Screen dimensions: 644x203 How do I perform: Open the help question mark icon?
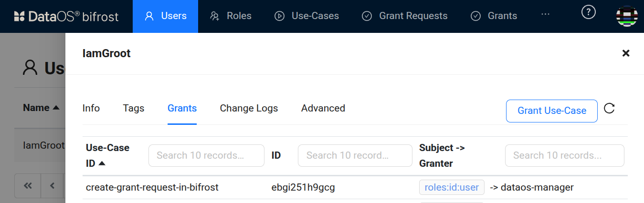588,12
